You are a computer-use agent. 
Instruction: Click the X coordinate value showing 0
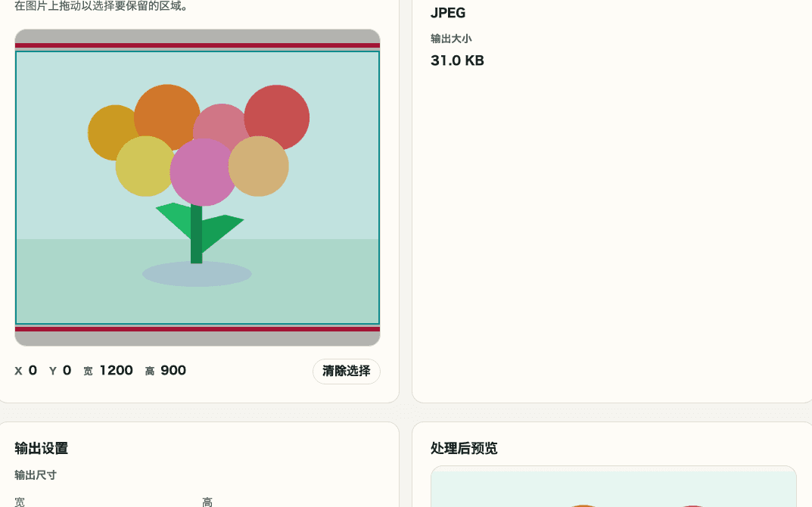pyautogui.click(x=31, y=370)
